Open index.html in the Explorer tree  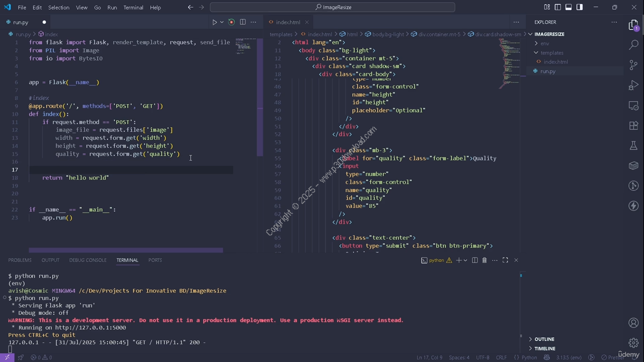point(555,62)
